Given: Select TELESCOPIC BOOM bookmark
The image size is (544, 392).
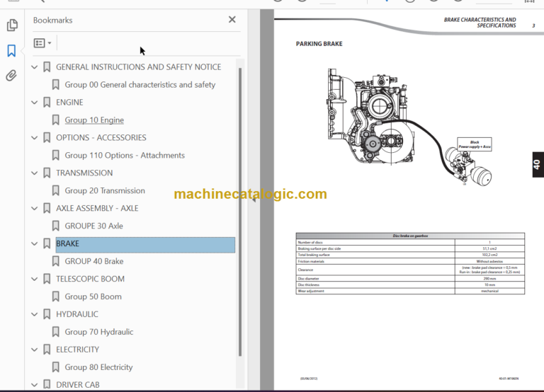Looking at the screenshot, I should tap(90, 279).
